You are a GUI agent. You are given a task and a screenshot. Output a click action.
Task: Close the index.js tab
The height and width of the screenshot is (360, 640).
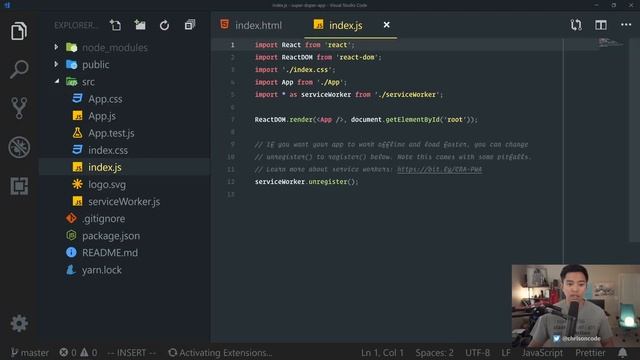pyautogui.click(x=387, y=25)
